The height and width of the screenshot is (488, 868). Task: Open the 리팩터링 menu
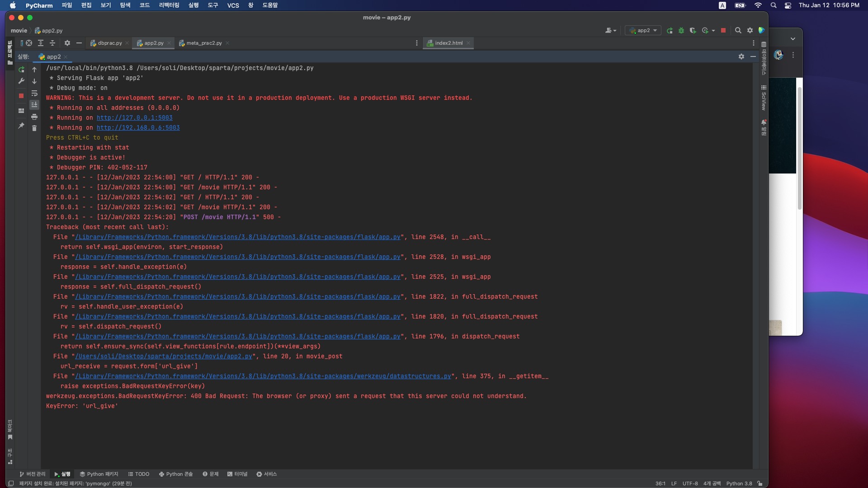point(169,5)
